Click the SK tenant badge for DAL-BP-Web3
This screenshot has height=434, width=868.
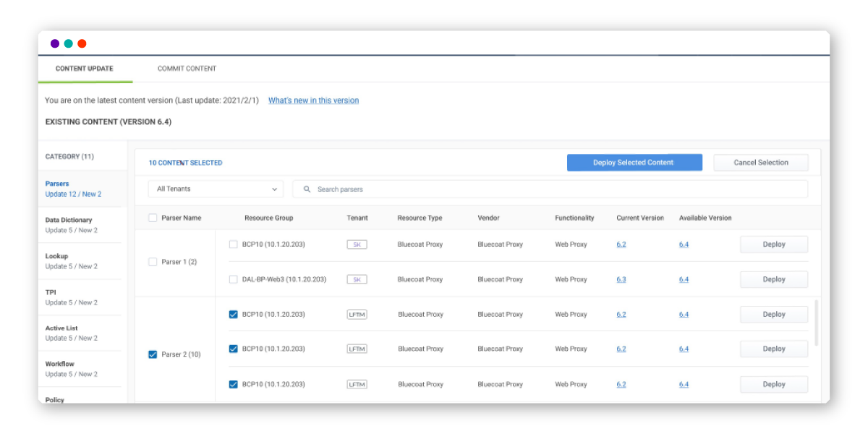[x=357, y=279]
